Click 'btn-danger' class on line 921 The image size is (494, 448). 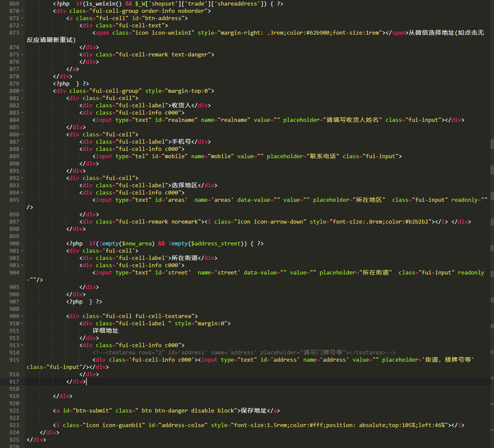pos(172,411)
